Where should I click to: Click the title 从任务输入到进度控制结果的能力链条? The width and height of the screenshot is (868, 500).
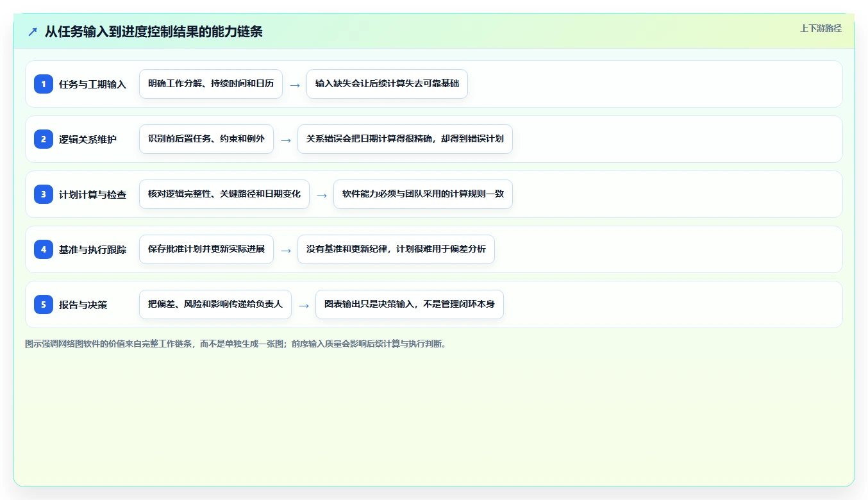154,31
